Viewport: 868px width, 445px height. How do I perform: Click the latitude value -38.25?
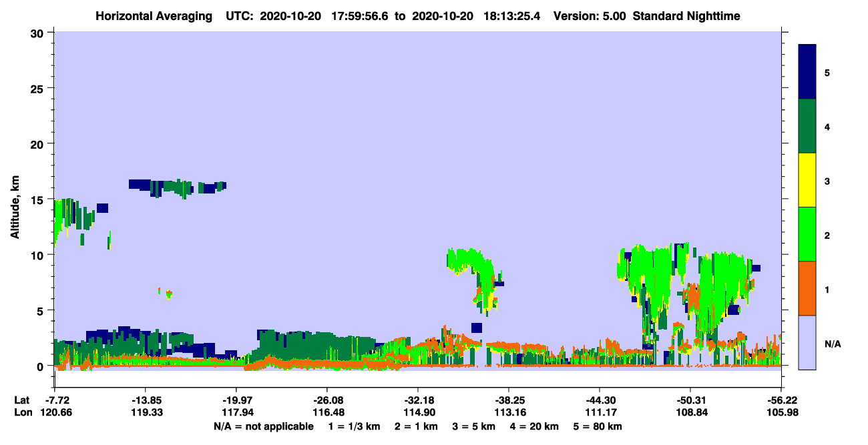(x=509, y=400)
